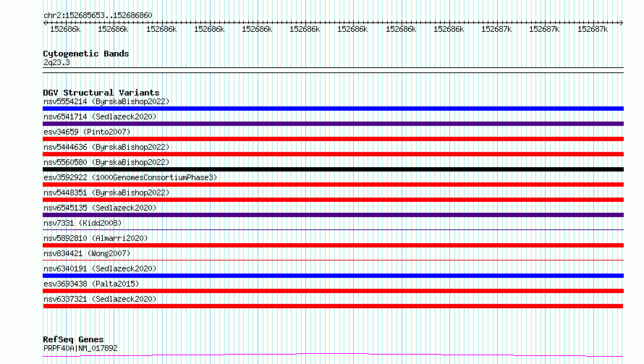The image size is (644, 364).
Task: Select the red bar under esv34659
Action: 333,139
